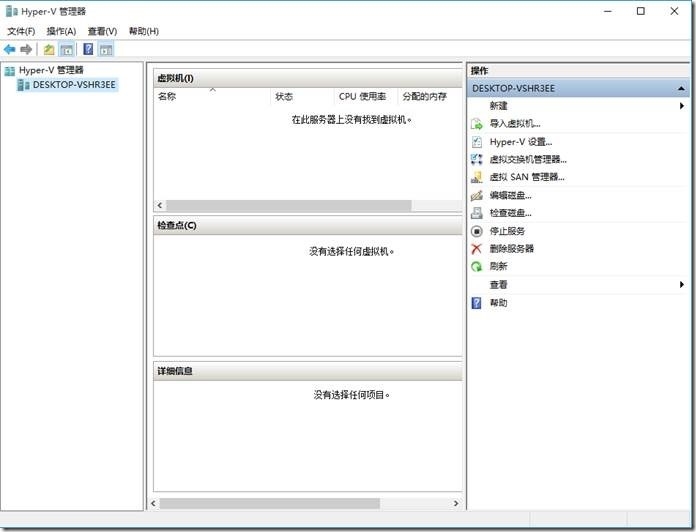This screenshot has width=696, height=532.
Task: Toggle the action pane toolbar icon
Action: 106,49
